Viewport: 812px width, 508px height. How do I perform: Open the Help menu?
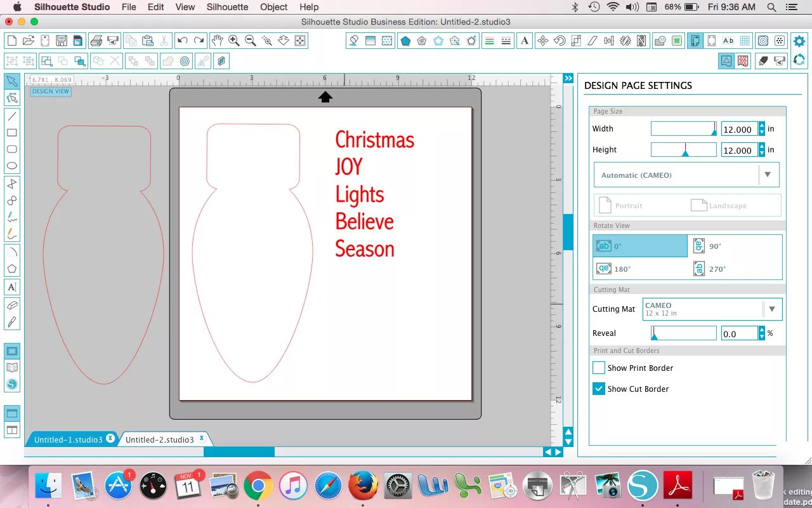click(309, 7)
